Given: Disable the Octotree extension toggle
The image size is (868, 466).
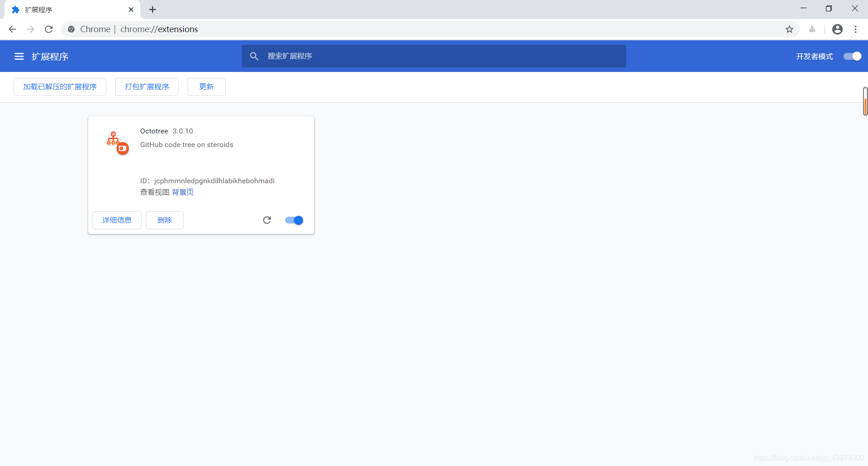Looking at the screenshot, I should pyautogui.click(x=294, y=220).
